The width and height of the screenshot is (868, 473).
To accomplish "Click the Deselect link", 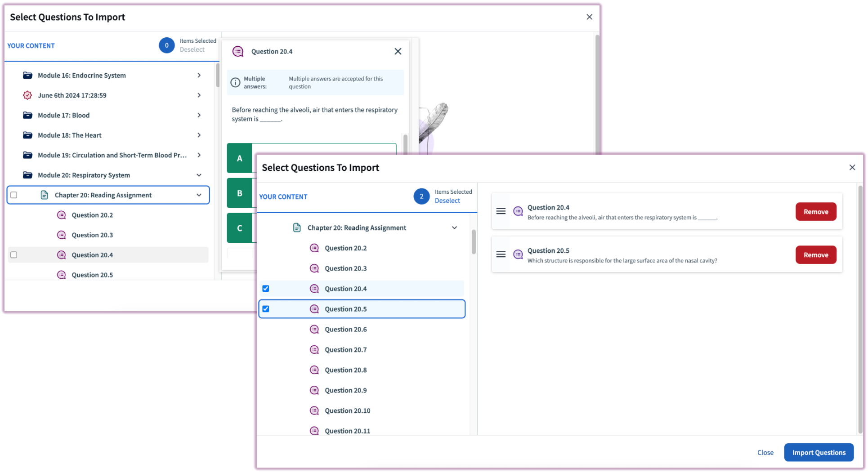I will pos(447,201).
